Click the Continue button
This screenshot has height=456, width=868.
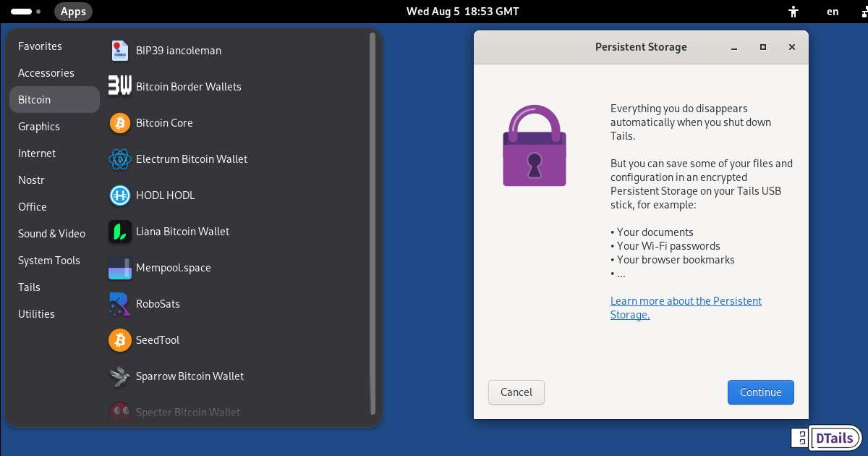pos(761,392)
